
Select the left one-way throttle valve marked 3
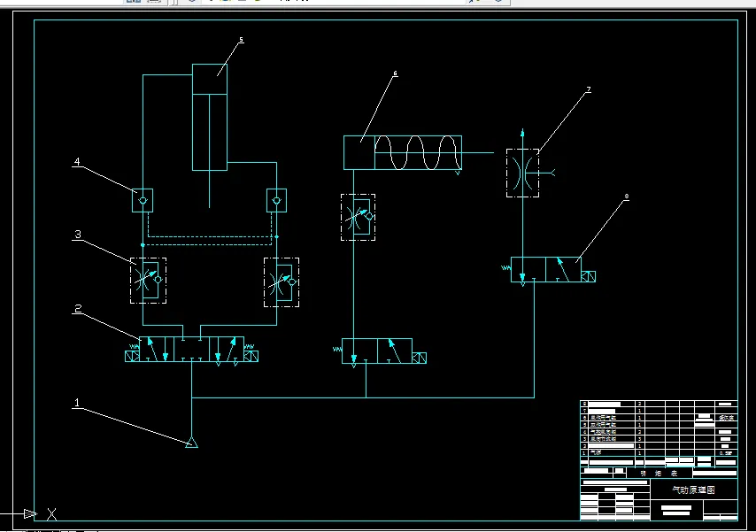[148, 281]
